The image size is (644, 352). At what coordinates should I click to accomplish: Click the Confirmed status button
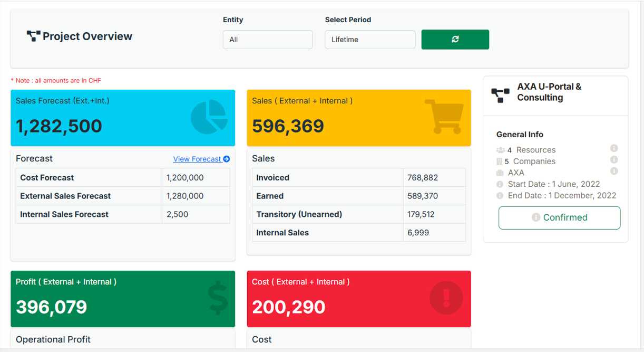tap(559, 217)
